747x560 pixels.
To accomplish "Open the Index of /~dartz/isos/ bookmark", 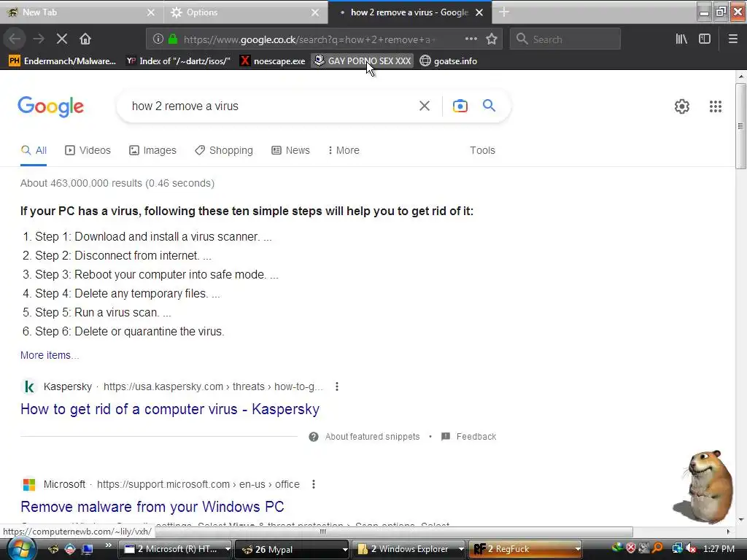I will click(178, 61).
